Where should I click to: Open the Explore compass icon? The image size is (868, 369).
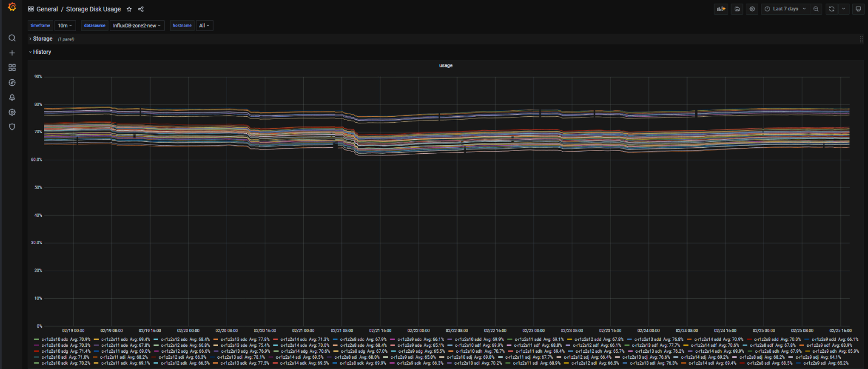coord(12,83)
